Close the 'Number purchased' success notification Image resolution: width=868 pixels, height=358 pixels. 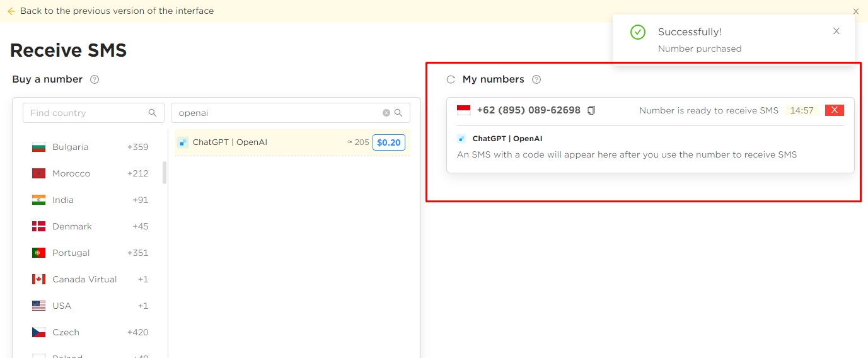[836, 31]
